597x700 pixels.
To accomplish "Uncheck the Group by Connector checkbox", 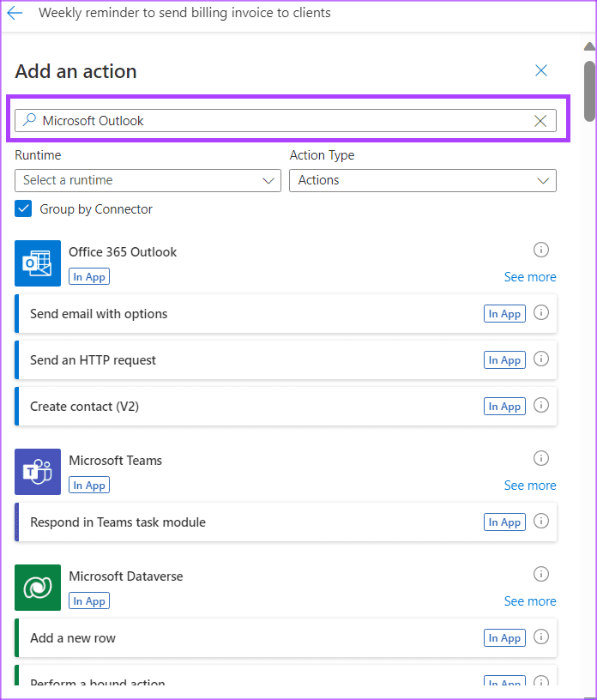I will (24, 209).
